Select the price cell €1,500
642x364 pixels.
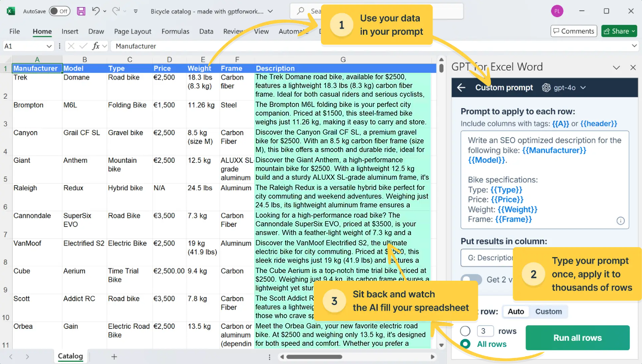click(169, 114)
